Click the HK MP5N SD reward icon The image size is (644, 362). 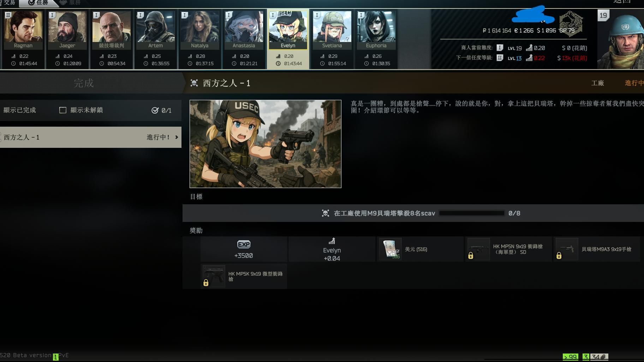point(478,249)
